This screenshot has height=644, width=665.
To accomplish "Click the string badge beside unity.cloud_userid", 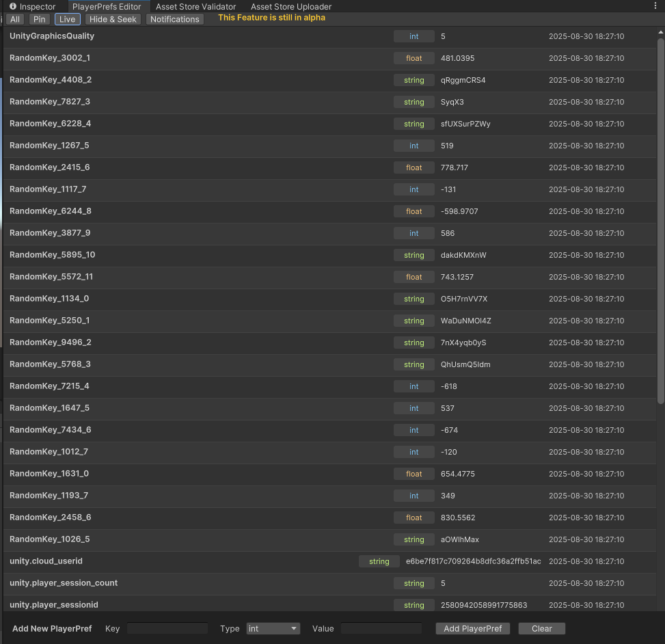I will [379, 561].
